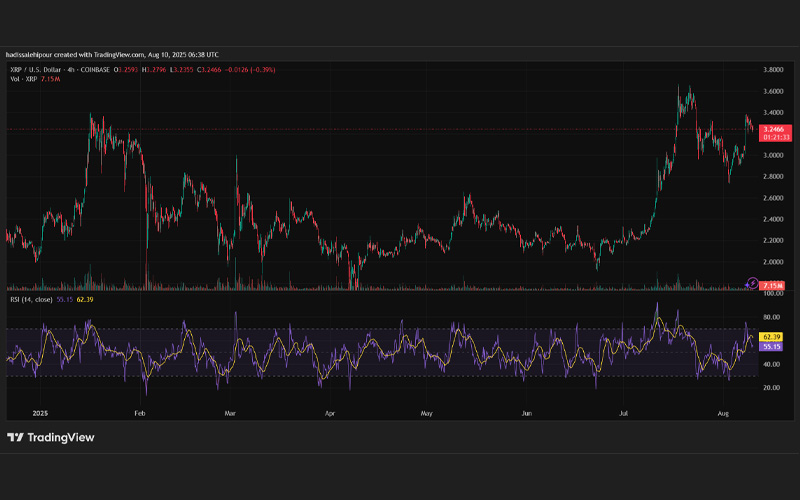Click the hadissalehipour author name in header

(29, 55)
